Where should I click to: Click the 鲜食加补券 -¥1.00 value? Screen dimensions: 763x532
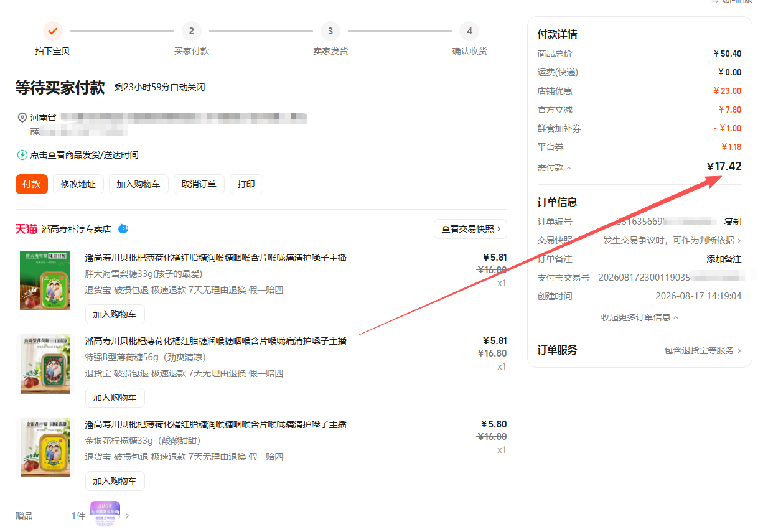tap(727, 128)
